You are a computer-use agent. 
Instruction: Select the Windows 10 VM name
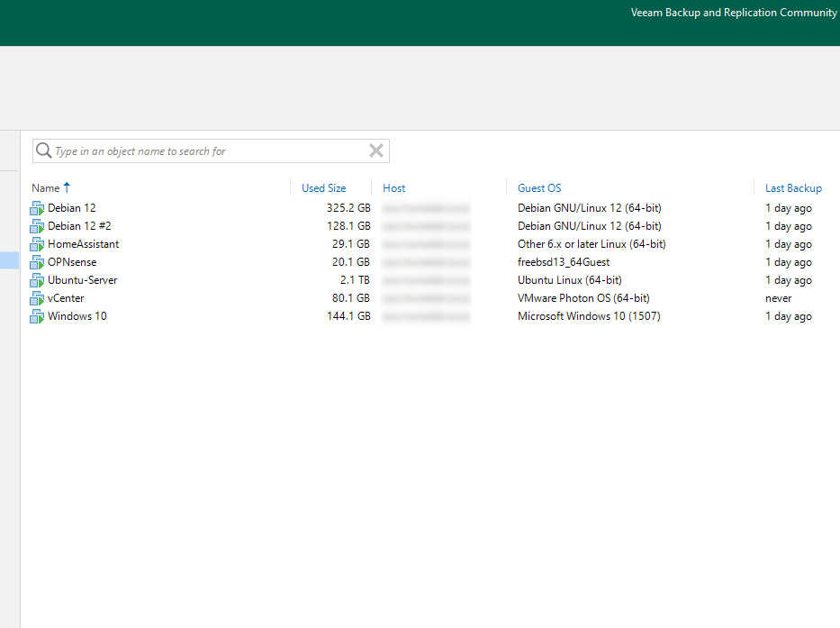point(77,316)
